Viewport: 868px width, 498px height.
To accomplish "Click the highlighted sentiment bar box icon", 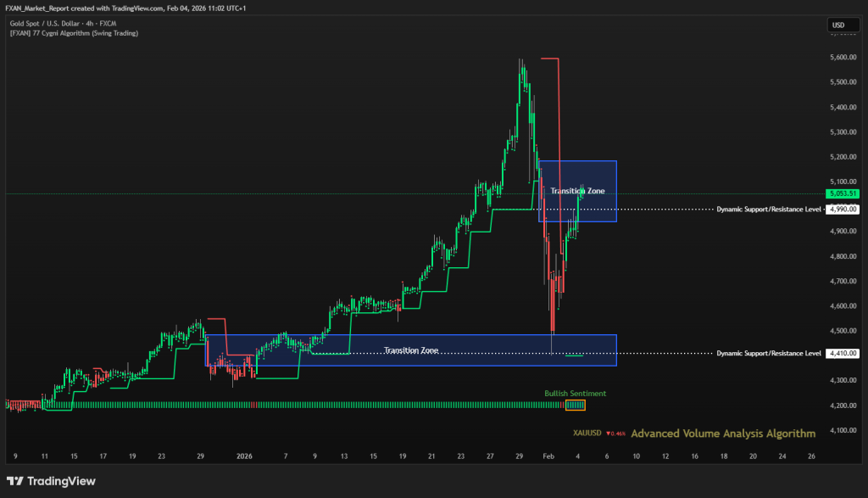I will click(576, 406).
